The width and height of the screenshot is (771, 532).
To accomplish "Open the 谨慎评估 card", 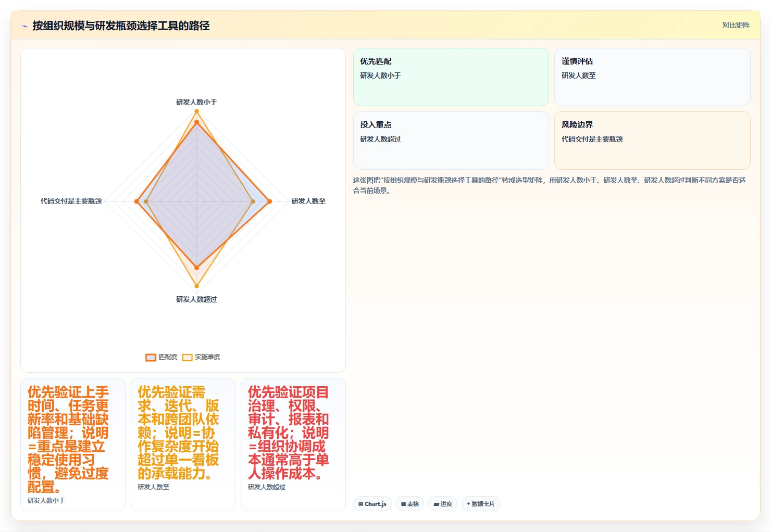I will click(x=652, y=77).
